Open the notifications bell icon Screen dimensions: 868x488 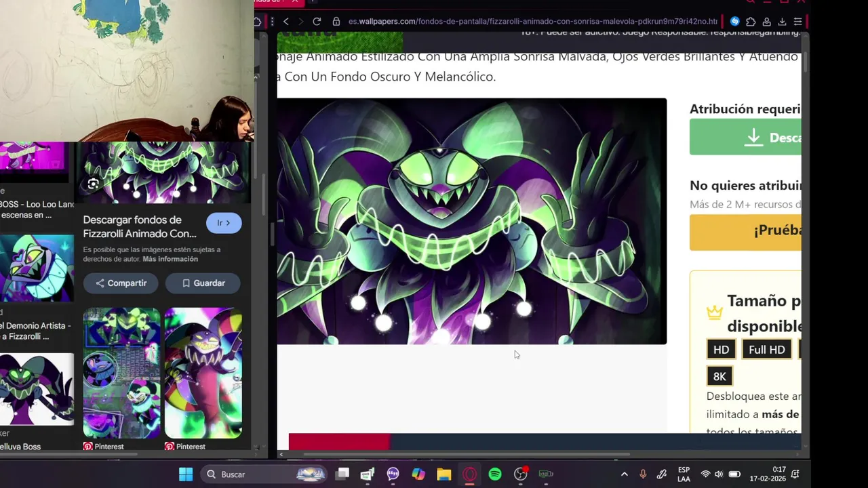795,474
